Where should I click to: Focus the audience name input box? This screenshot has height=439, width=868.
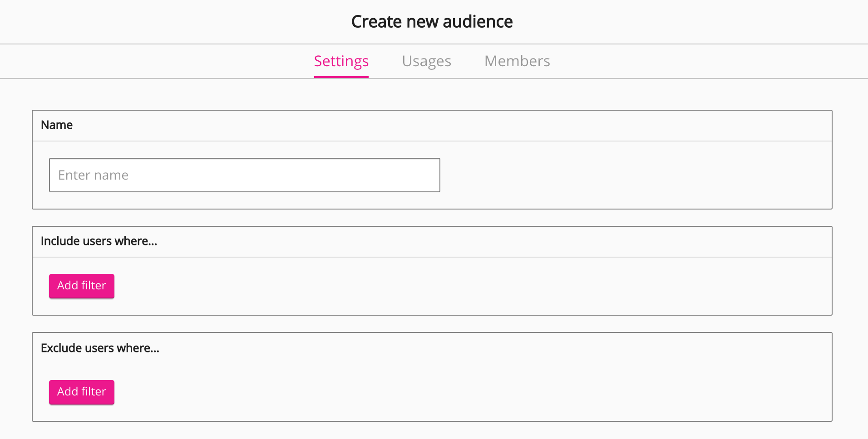coord(244,175)
